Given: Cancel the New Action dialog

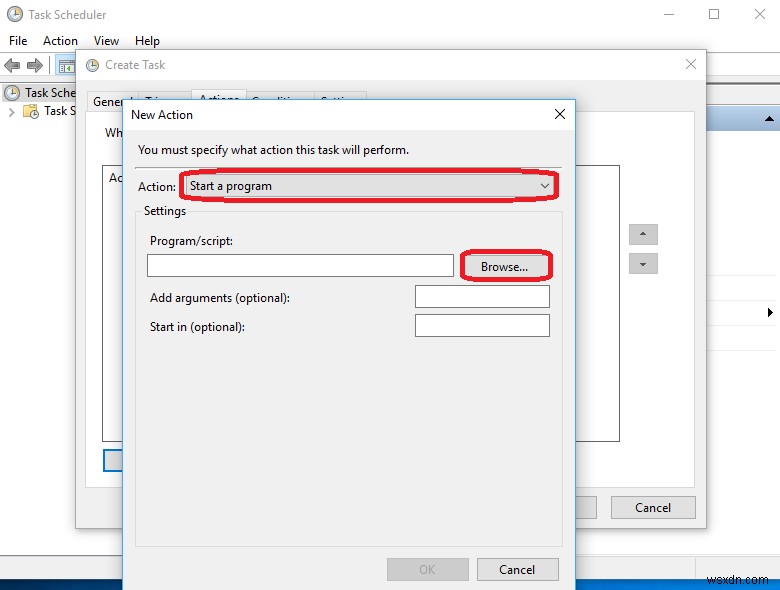Looking at the screenshot, I should pyautogui.click(x=517, y=569).
